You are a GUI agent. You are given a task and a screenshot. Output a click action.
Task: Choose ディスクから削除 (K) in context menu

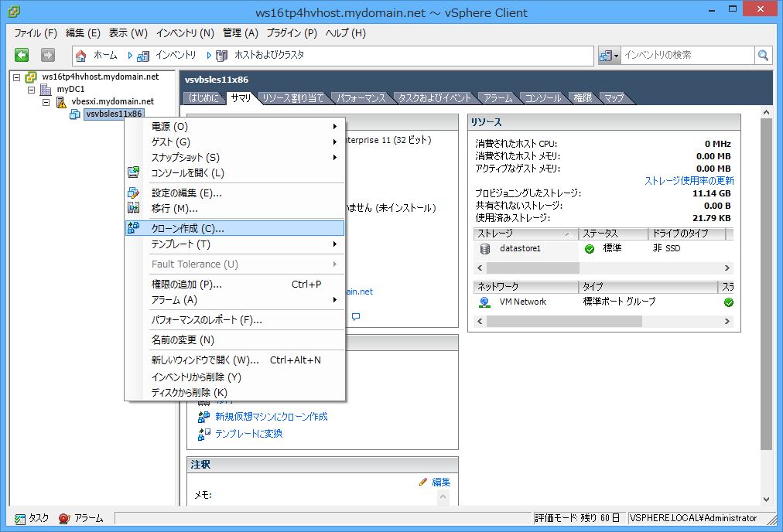[234, 393]
